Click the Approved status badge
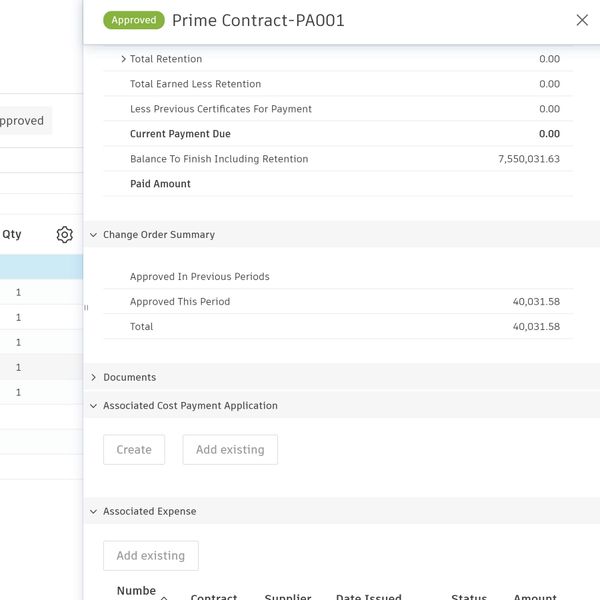 click(x=134, y=20)
